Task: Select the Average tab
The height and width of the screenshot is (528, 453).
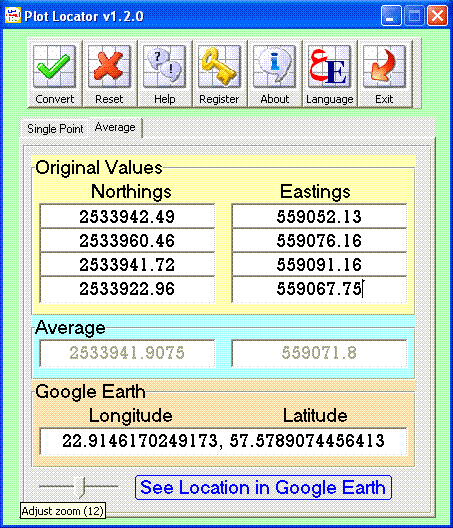Action: (115, 127)
